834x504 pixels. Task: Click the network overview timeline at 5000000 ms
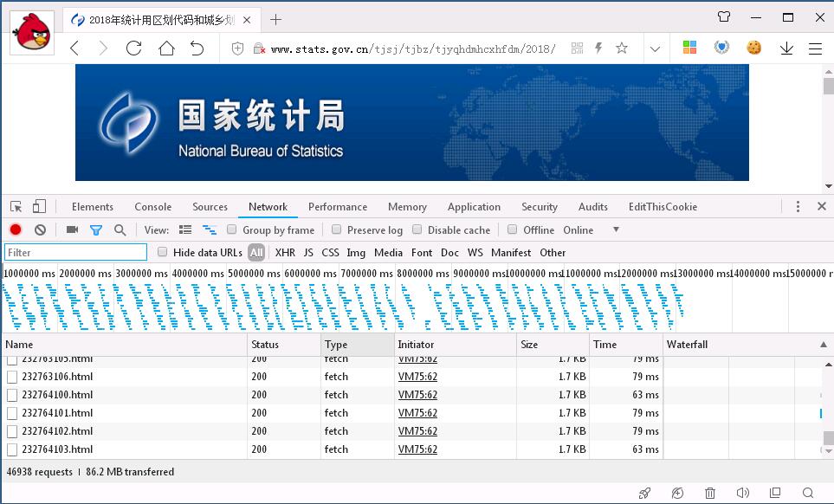tap(254, 274)
